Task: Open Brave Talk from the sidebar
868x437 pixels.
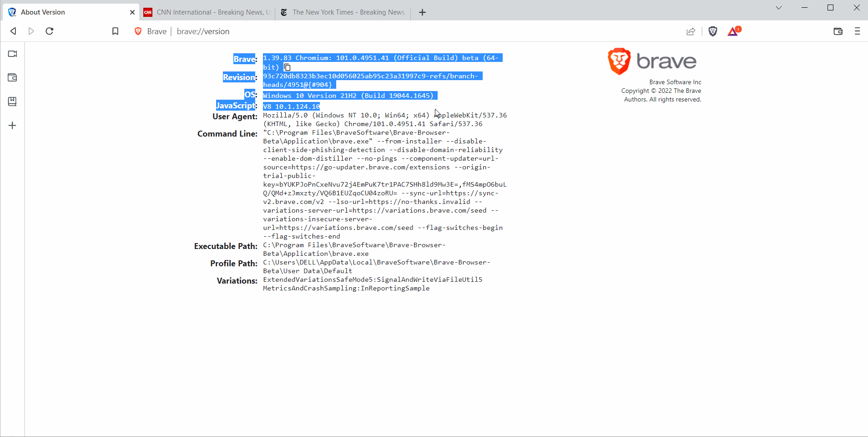Action: coord(12,54)
